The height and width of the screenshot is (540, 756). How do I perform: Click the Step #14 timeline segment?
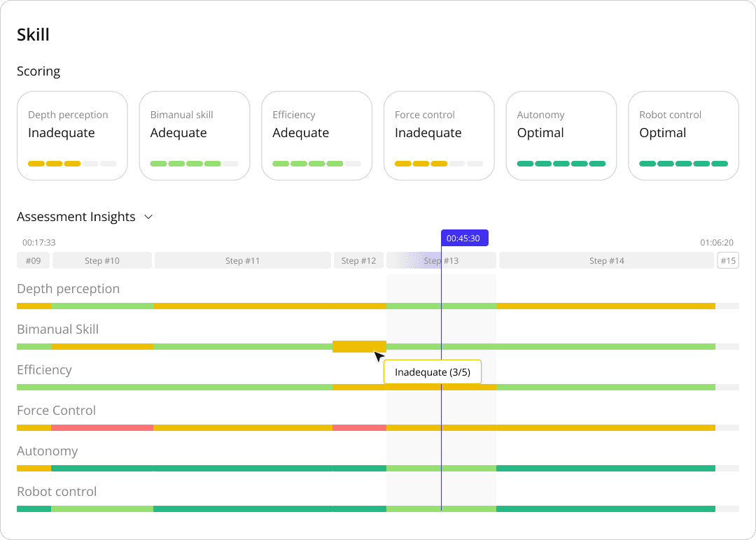pyautogui.click(x=606, y=260)
